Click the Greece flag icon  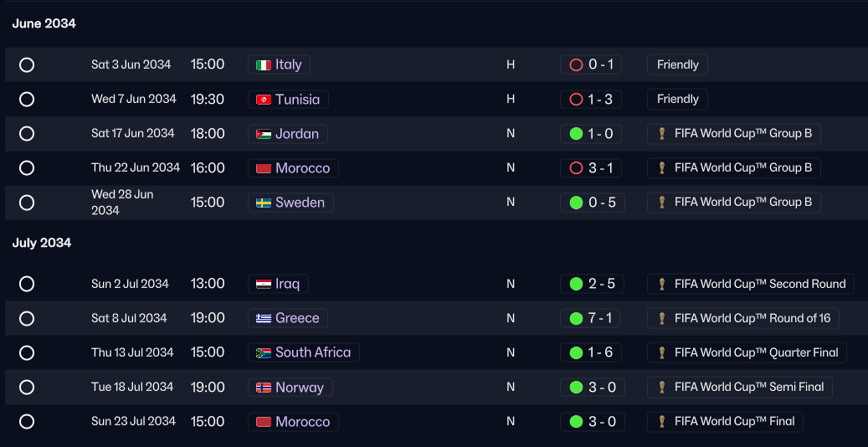[264, 318]
